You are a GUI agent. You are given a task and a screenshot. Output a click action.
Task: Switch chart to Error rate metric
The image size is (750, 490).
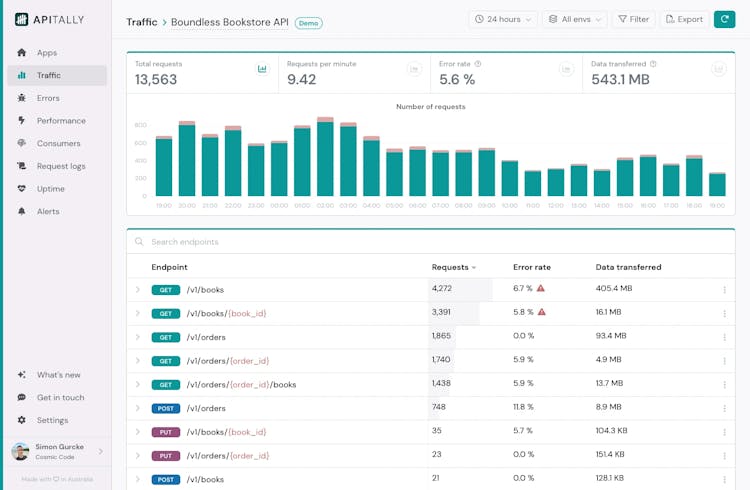566,69
